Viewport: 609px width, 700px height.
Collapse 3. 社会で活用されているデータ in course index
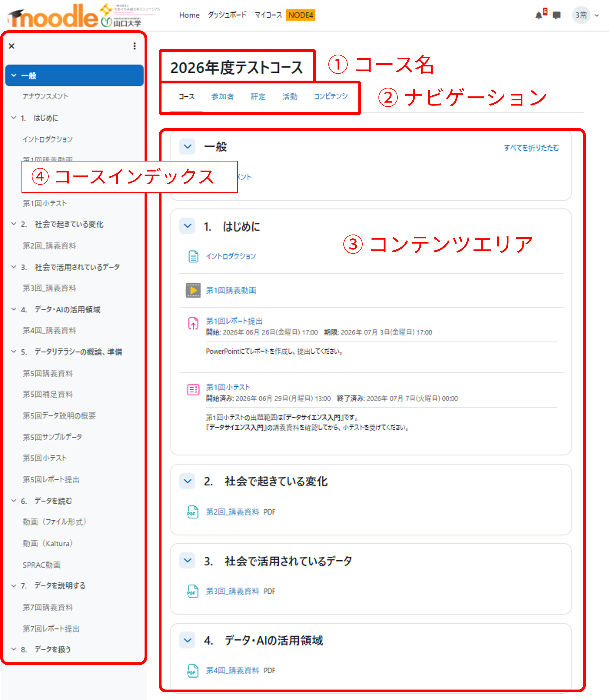pyautogui.click(x=14, y=267)
